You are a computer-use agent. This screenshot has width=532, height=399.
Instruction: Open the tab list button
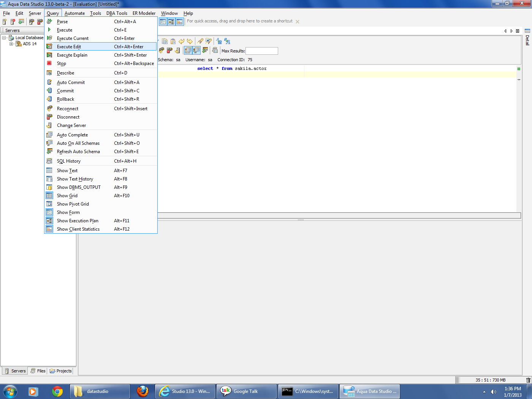(x=518, y=31)
